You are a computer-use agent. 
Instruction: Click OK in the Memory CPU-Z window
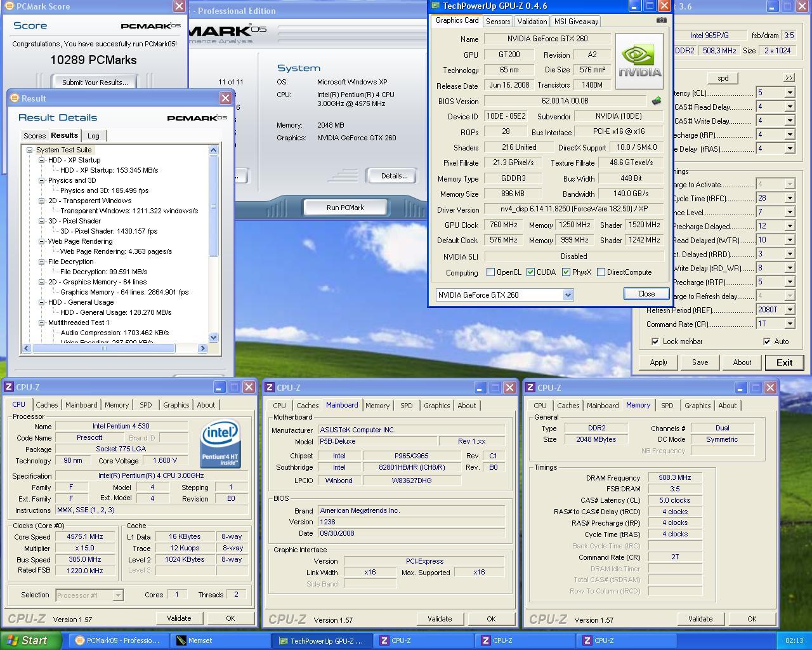coord(752,619)
